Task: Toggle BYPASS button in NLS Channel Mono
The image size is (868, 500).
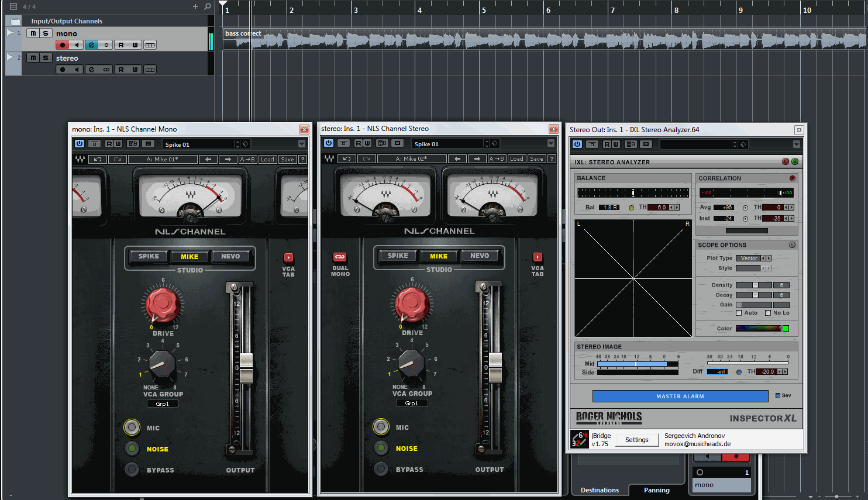Action: pyautogui.click(x=132, y=470)
